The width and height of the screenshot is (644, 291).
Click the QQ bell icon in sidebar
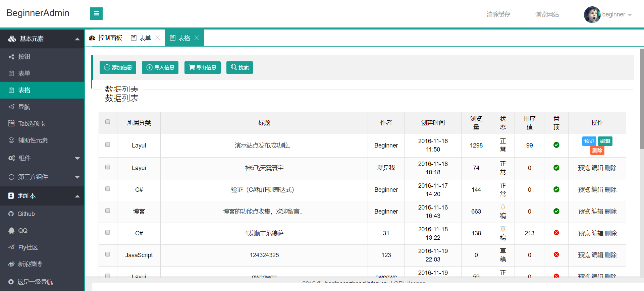pos(11,231)
